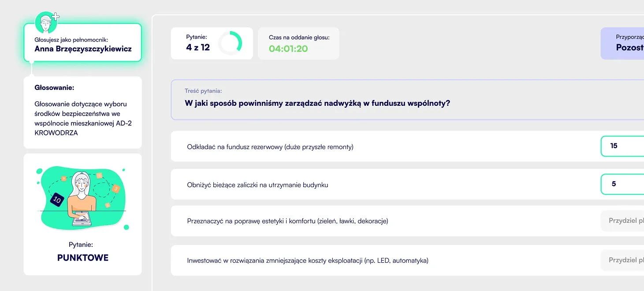Click the proxy voter avatar icon

[45, 22]
